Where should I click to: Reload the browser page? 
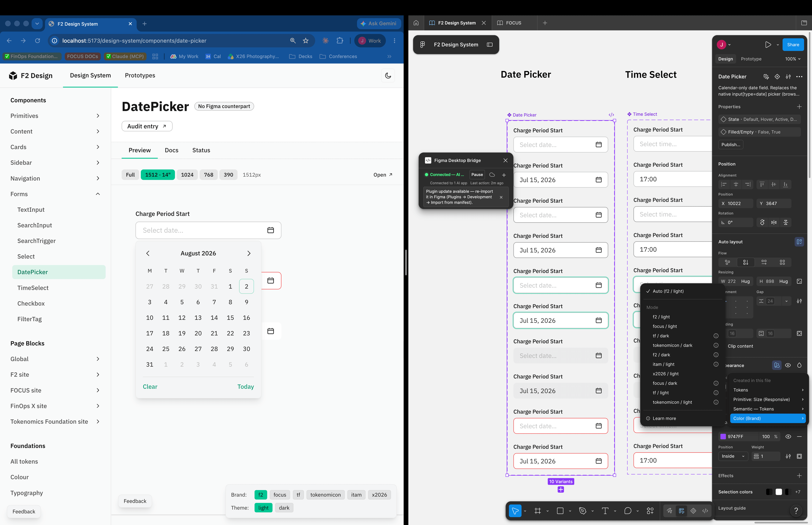(37, 41)
